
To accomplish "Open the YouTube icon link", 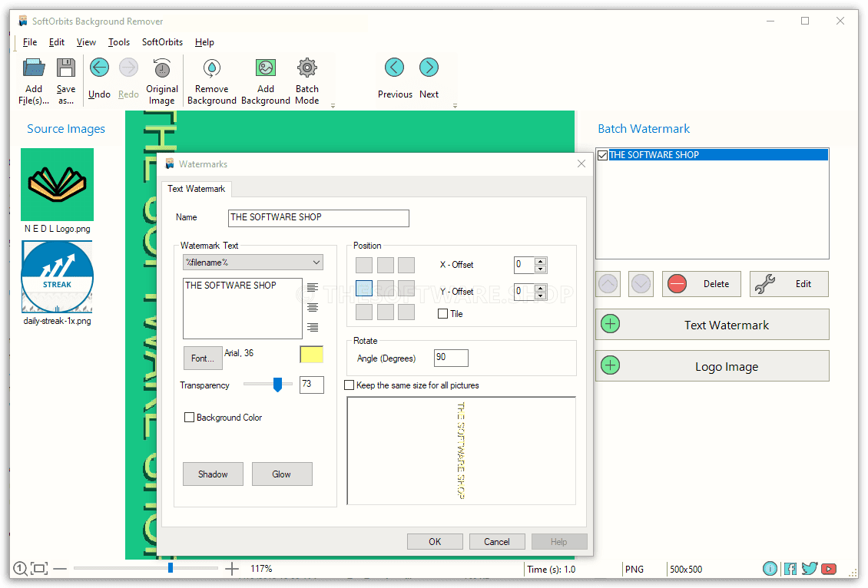I will coord(829,569).
